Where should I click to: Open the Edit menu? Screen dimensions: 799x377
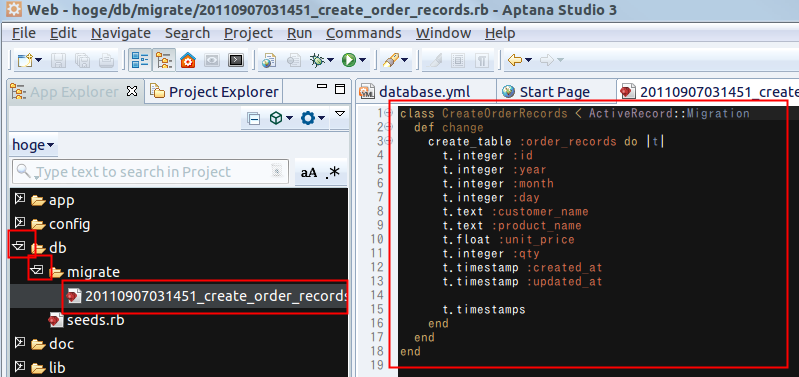point(63,33)
